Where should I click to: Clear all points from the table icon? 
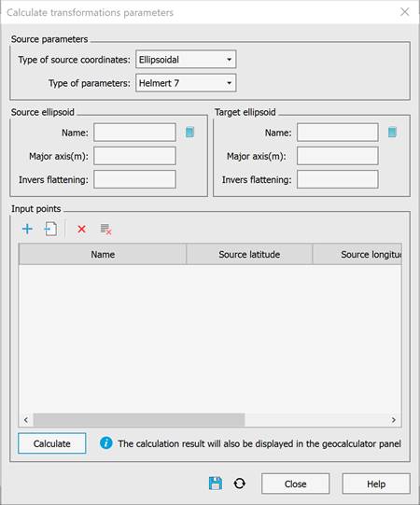pyautogui.click(x=105, y=229)
